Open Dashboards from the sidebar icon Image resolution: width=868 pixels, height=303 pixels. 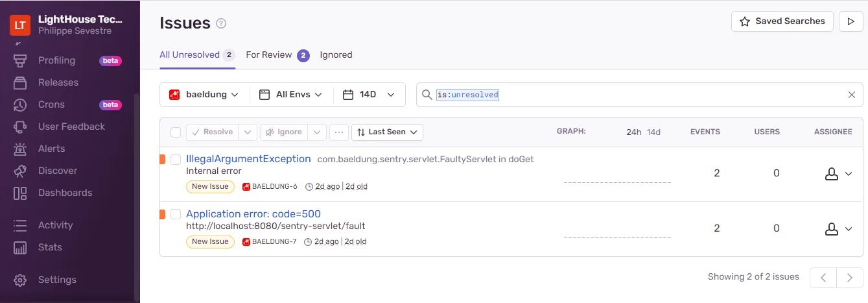pyautogui.click(x=20, y=193)
